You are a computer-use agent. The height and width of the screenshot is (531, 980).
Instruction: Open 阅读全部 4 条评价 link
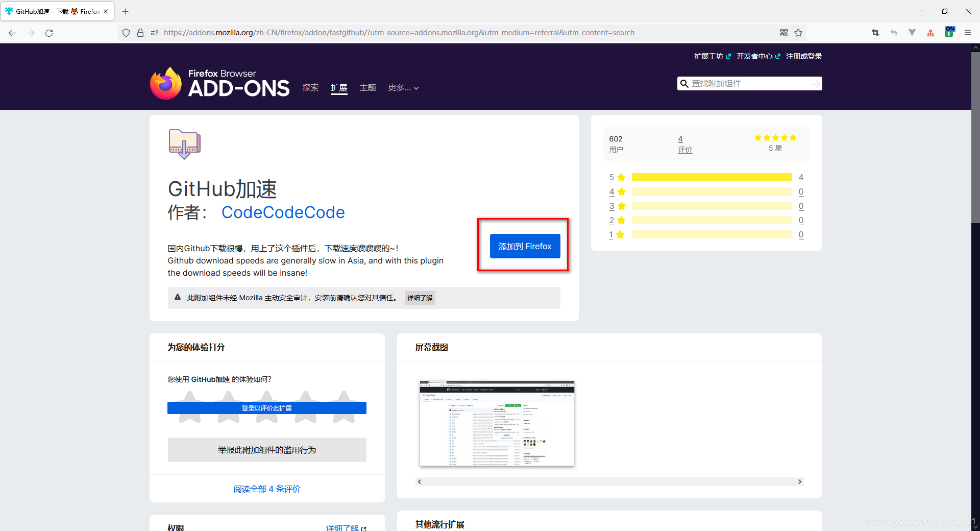pos(267,489)
